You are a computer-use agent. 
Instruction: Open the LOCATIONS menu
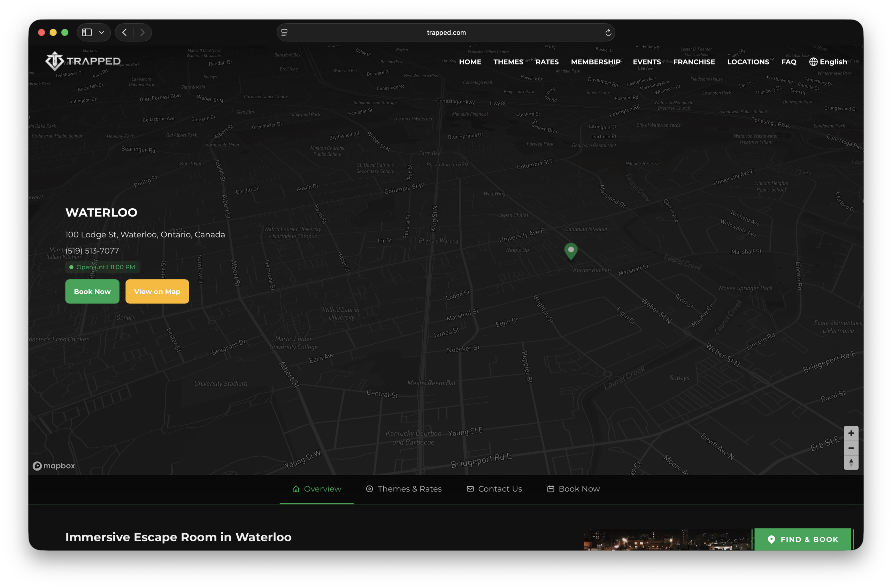coord(748,62)
